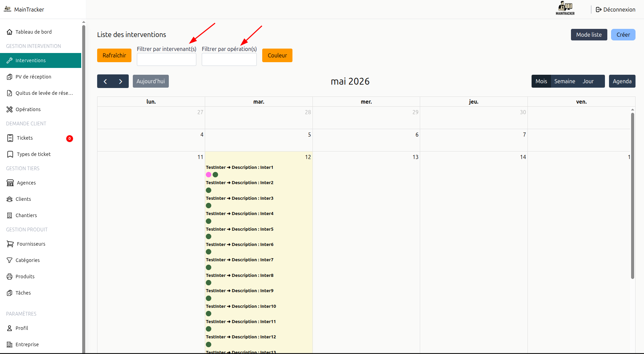Open Fournisseurs cart icon
This screenshot has width=644, height=354.
(x=10, y=244)
